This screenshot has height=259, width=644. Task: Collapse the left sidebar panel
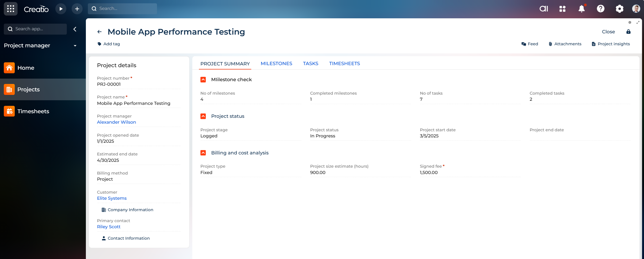[x=75, y=29]
